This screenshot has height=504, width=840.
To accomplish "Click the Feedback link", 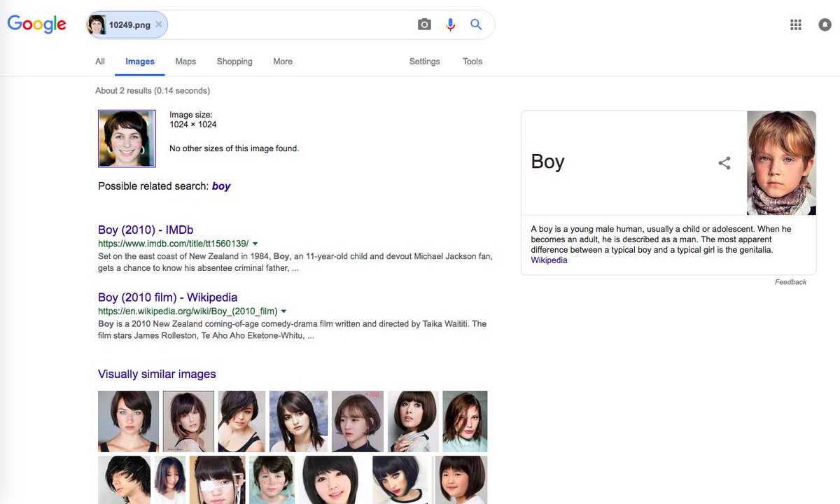I will [x=790, y=282].
